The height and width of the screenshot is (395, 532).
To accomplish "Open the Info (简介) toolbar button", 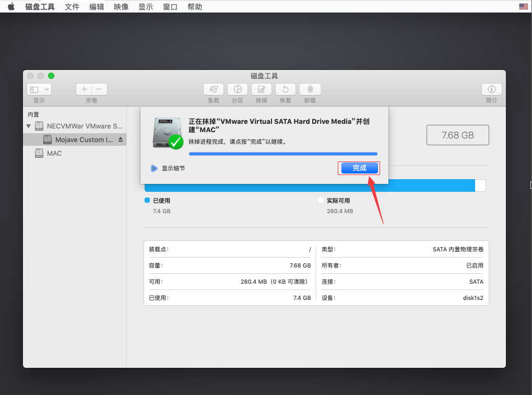I will (491, 89).
